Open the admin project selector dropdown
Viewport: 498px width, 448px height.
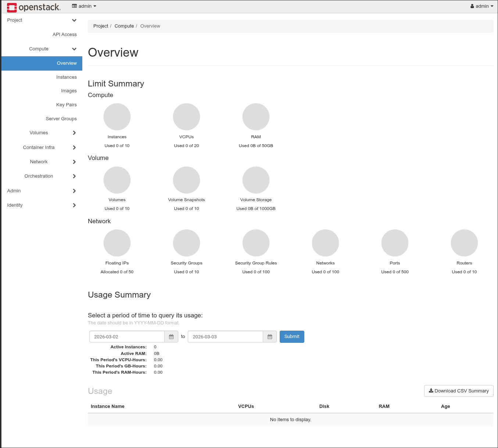(x=84, y=6)
